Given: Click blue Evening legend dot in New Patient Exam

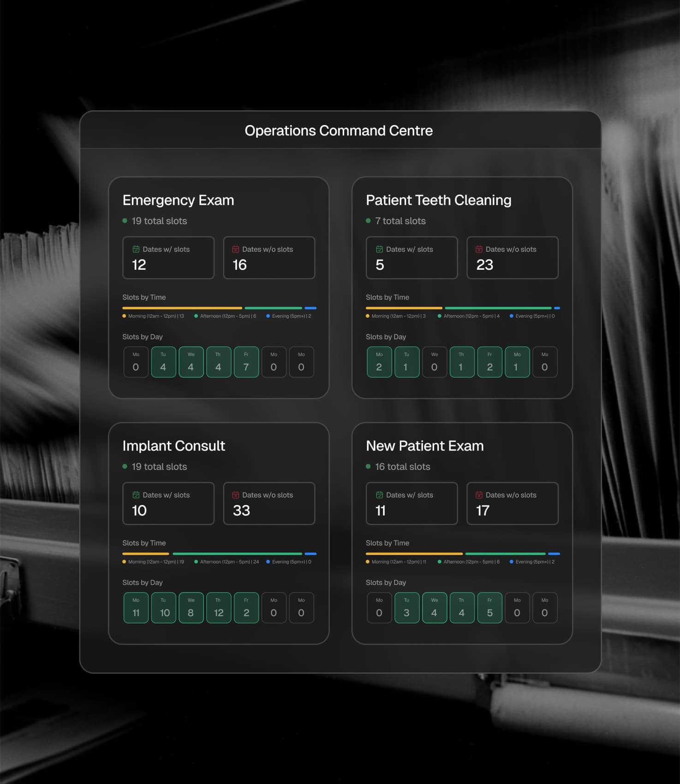Looking at the screenshot, I should click(511, 562).
